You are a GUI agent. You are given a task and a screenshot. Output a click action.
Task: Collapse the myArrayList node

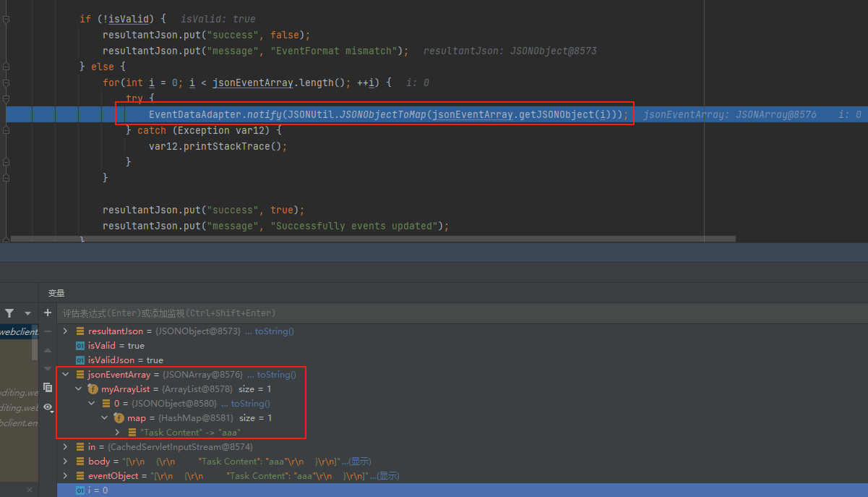[78, 389]
